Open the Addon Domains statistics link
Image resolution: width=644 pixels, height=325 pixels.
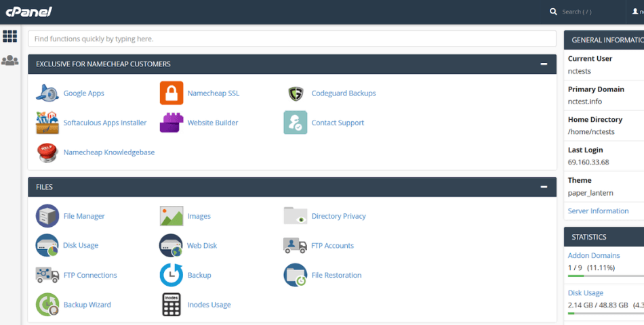(x=594, y=255)
